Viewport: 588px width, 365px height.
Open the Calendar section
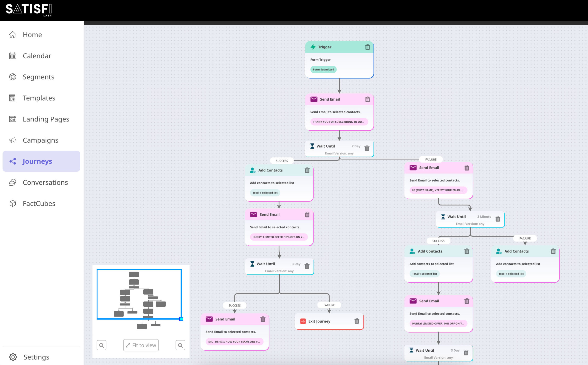point(41,56)
